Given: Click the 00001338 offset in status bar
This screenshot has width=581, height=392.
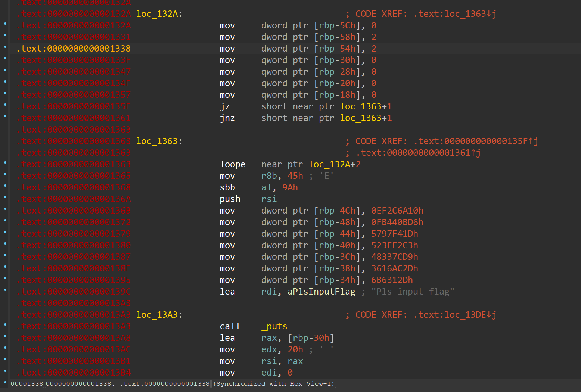Looking at the screenshot, I should (x=27, y=384).
